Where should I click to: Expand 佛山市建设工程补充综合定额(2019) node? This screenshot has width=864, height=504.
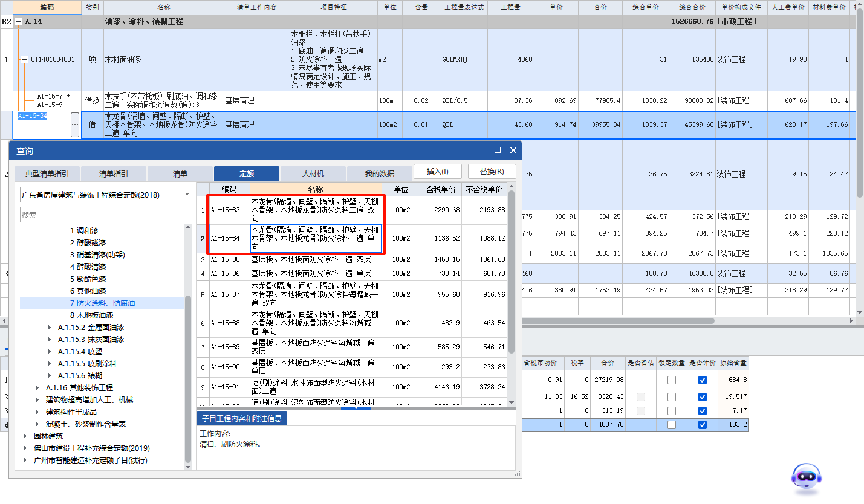[25, 448]
